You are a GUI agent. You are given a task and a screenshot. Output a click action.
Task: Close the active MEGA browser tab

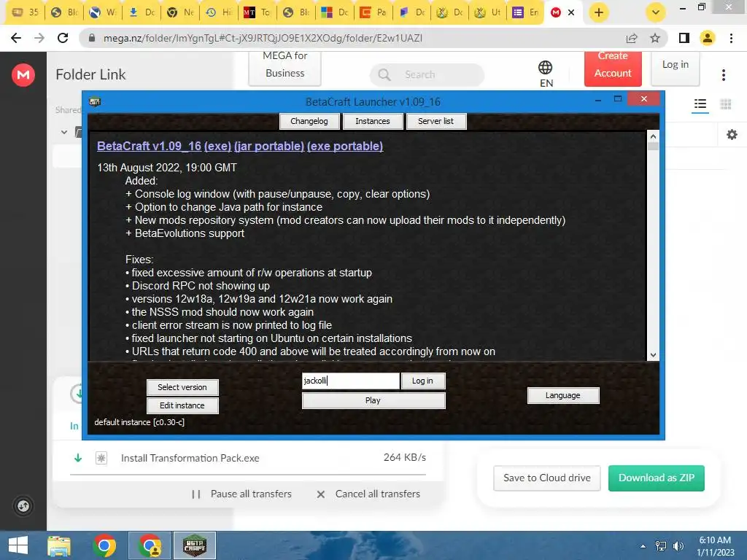coord(571,12)
